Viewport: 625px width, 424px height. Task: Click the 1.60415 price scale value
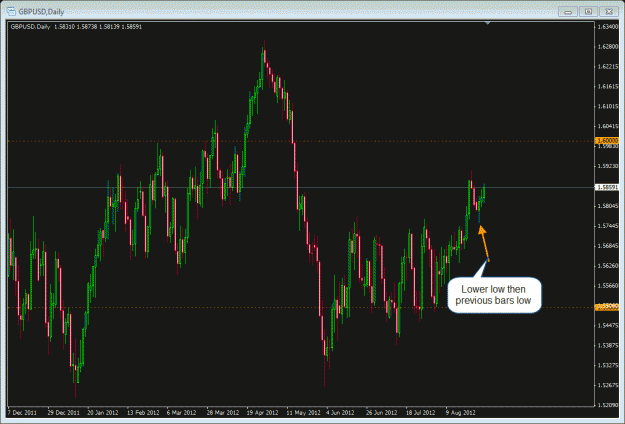point(608,126)
